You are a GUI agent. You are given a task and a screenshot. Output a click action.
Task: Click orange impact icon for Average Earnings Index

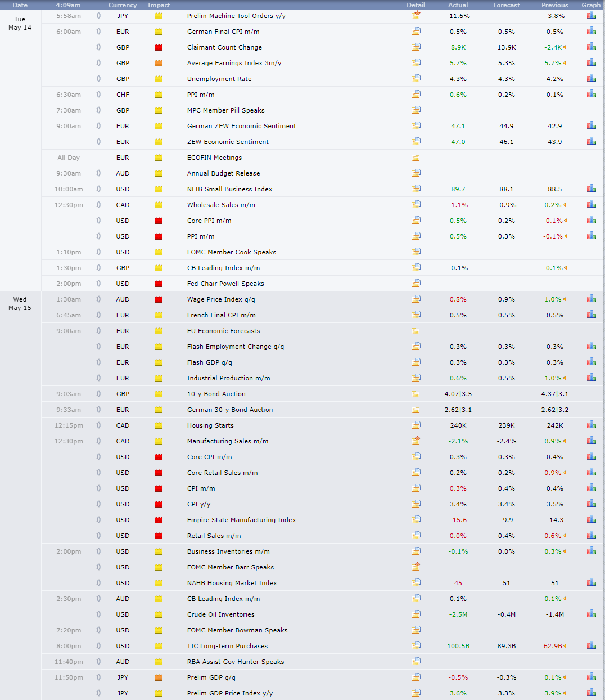click(x=159, y=63)
